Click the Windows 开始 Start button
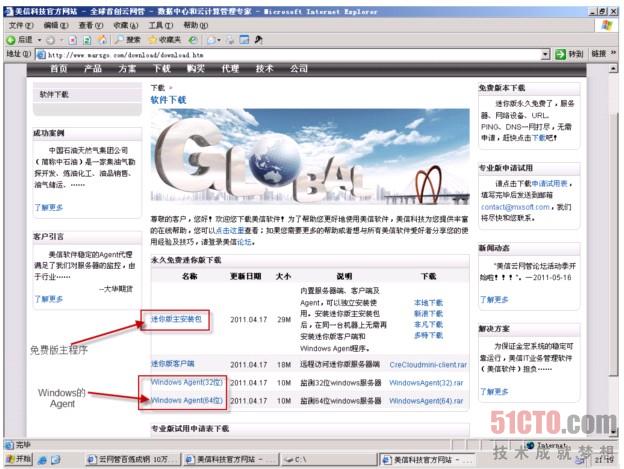This screenshot has height=469, width=624. pos(18,459)
